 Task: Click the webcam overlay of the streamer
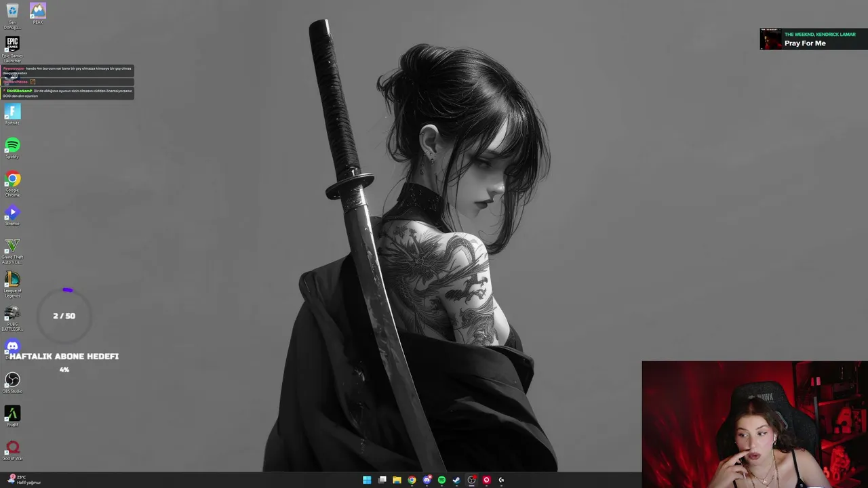755,424
